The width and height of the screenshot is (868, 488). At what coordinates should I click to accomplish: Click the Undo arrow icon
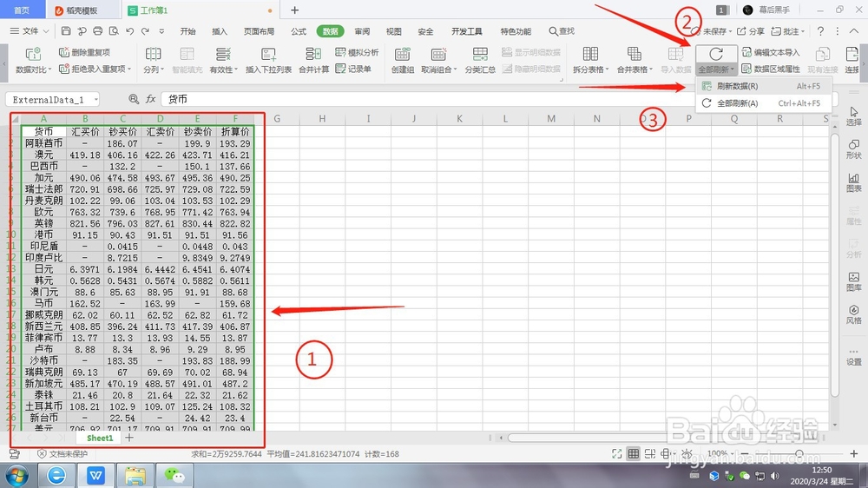coord(129,31)
